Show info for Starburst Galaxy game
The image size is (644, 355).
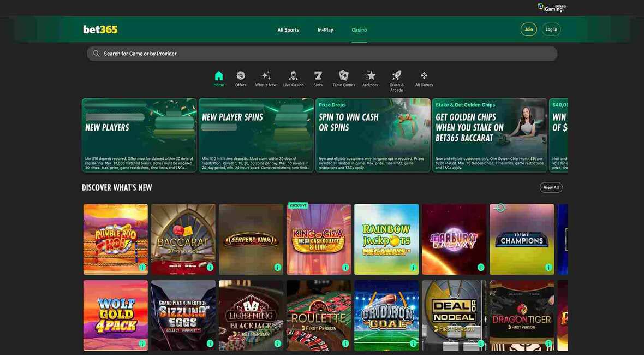tap(481, 267)
